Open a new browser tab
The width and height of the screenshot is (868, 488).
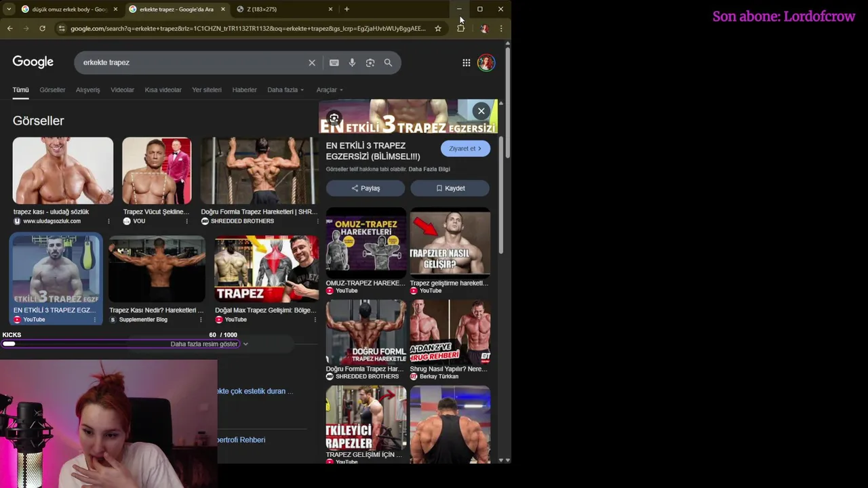[347, 9]
